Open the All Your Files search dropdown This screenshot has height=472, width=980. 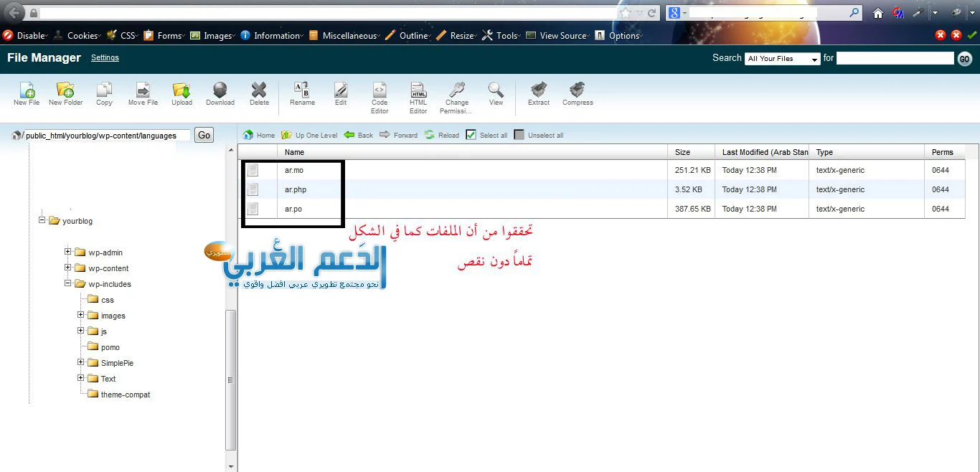tap(782, 59)
